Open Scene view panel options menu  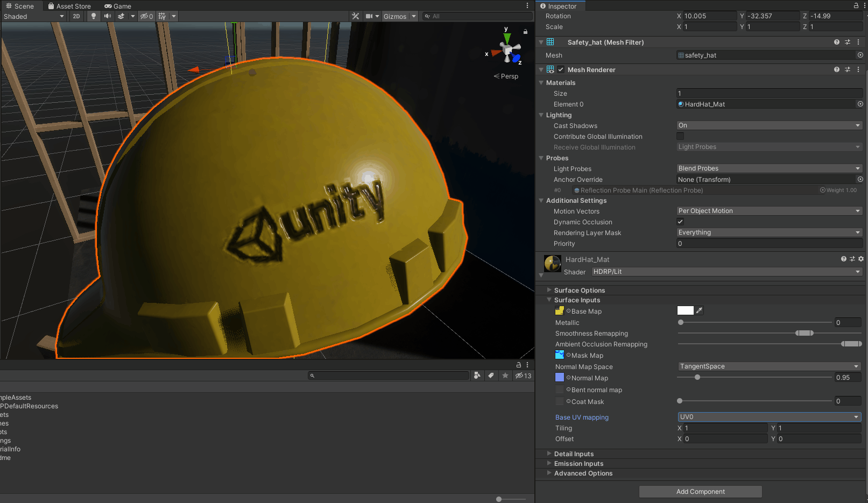[527, 5]
